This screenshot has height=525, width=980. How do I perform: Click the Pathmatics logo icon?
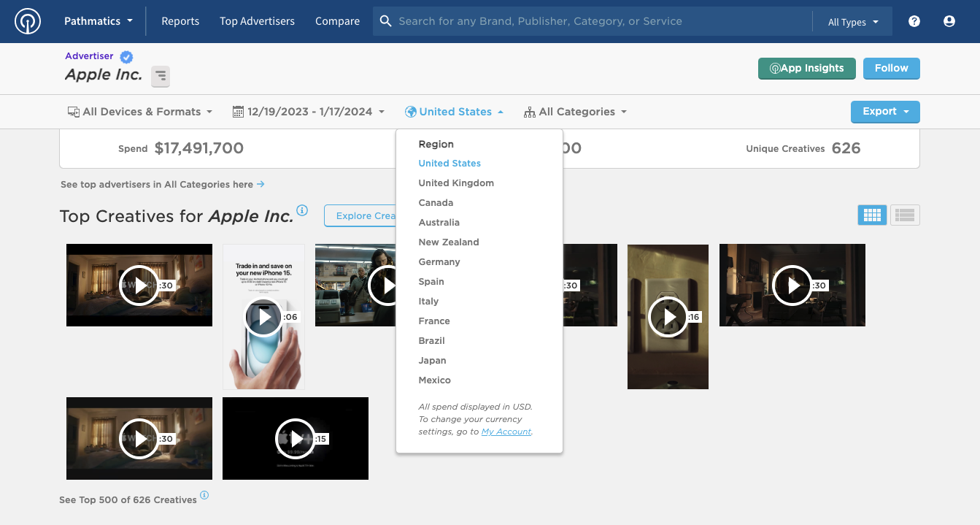tap(28, 21)
